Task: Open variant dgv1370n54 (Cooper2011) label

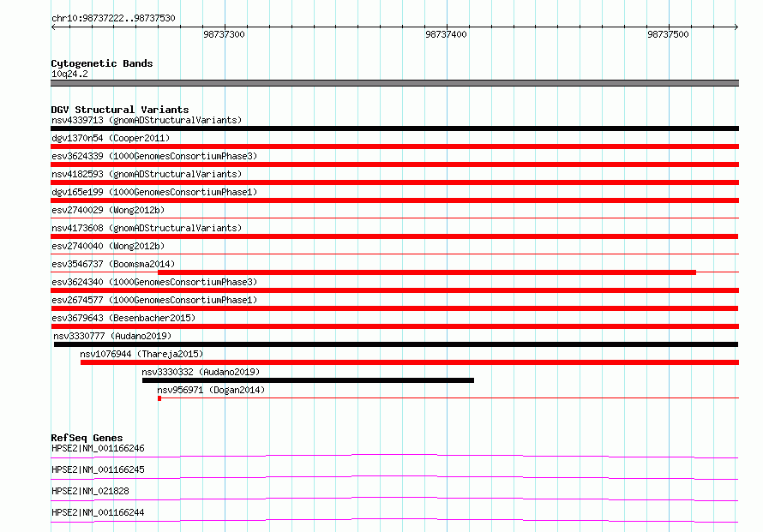Action: click(x=111, y=138)
